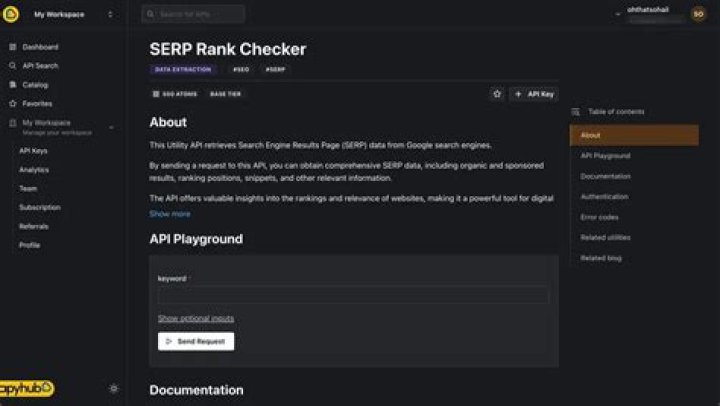Click the Dashboard grid icon
The width and height of the screenshot is (720, 406).
13,47
